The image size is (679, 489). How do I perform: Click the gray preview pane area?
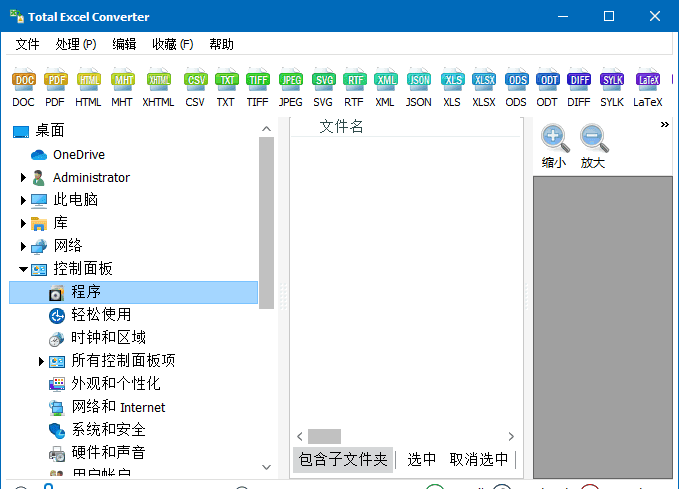pos(603,327)
